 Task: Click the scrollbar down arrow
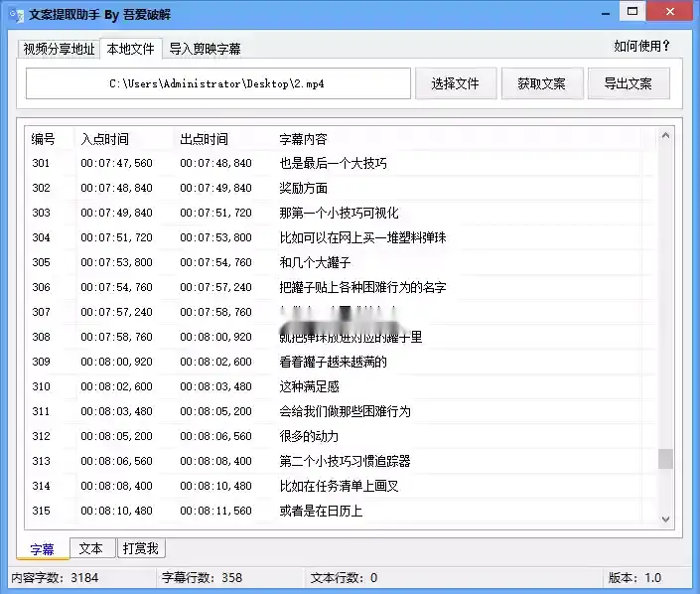pyautogui.click(x=665, y=518)
